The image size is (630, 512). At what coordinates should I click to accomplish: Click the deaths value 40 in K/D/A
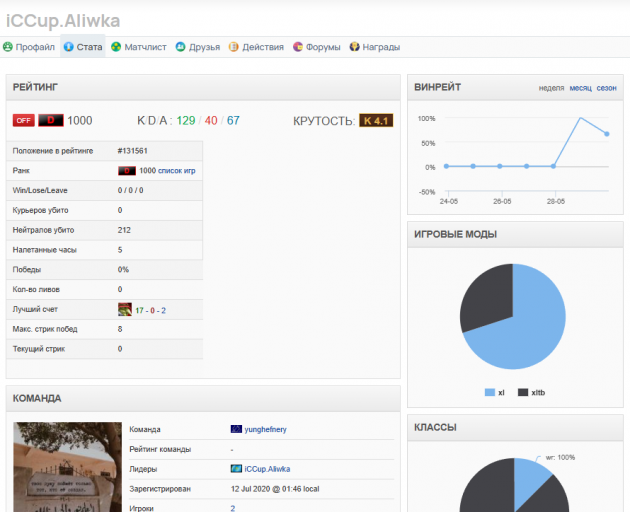211,121
